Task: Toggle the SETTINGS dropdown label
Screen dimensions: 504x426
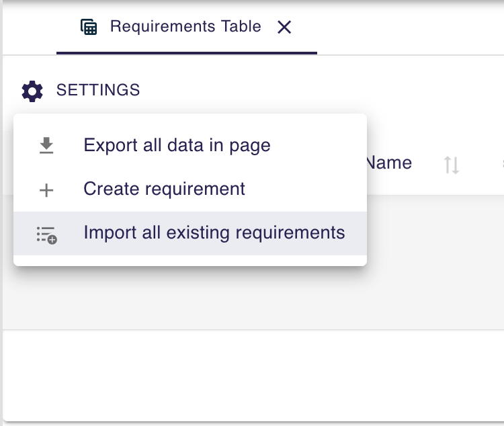Action: coord(98,90)
